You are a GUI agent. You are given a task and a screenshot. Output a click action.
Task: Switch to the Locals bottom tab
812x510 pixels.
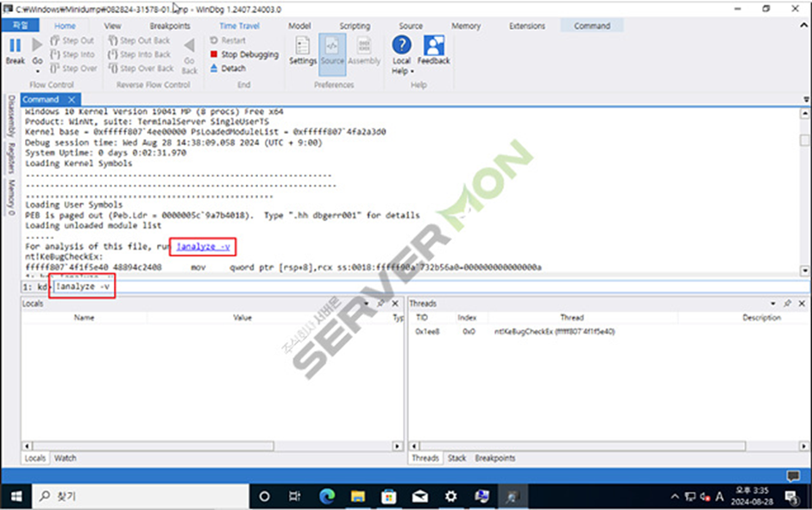pyautogui.click(x=35, y=458)
